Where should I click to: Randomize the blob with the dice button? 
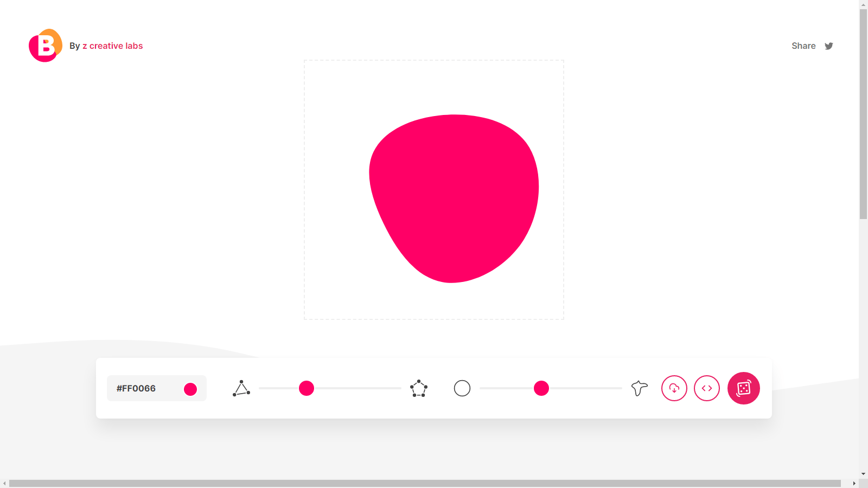tap(744, 388)
